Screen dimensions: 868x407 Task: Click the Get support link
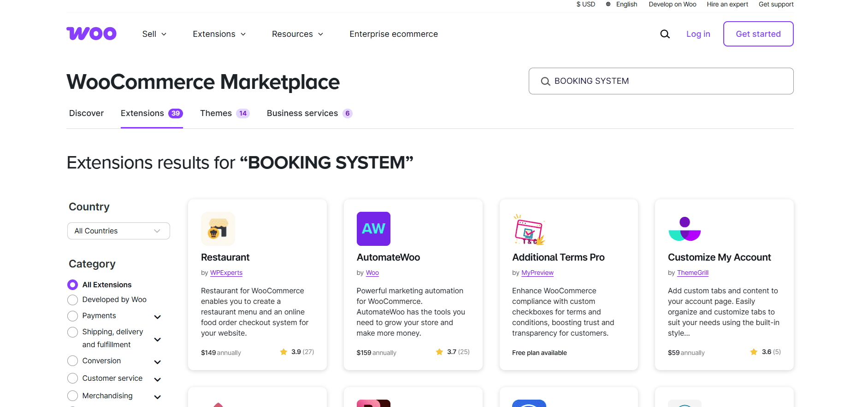tap(776, 4)
